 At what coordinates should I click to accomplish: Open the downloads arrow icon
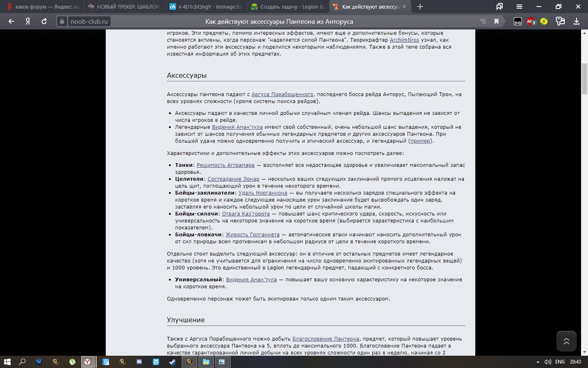[x=577, y=21]
